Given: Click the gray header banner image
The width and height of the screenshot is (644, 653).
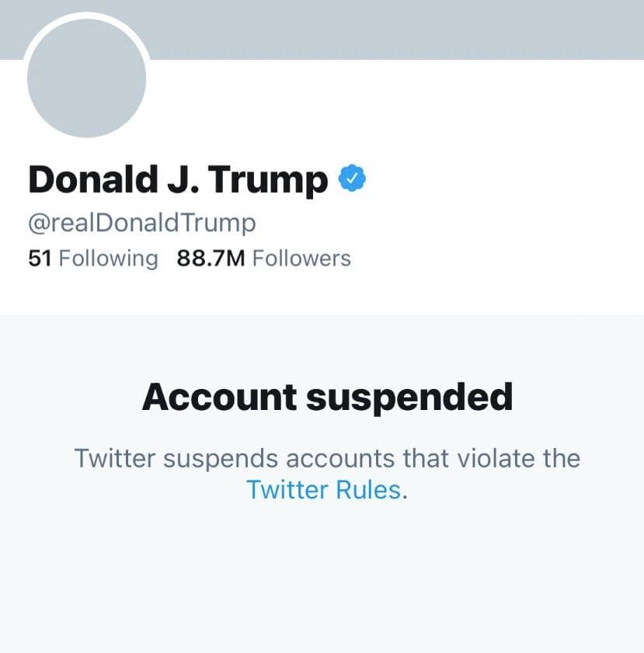Looking at the screenshot, I should (388, 29).
